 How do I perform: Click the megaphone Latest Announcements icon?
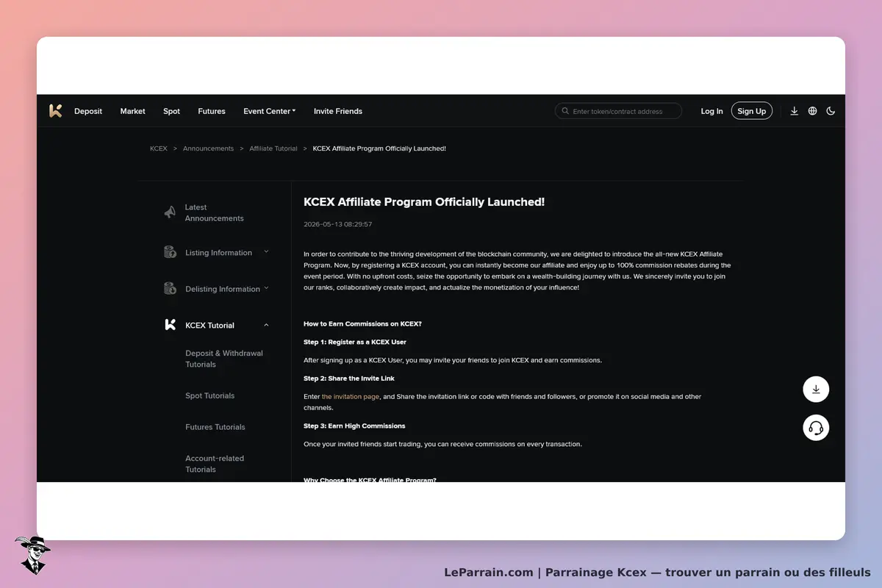coord(170,212)
